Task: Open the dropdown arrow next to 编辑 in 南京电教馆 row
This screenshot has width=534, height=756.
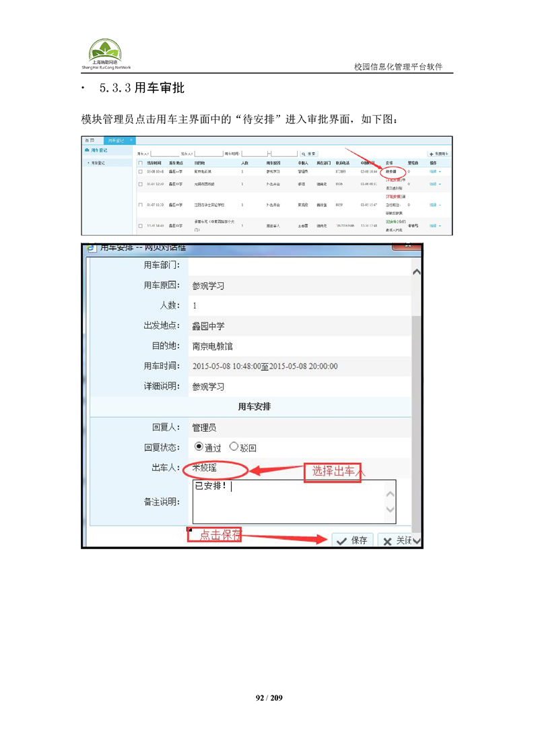Action: (x=440, y=172)
